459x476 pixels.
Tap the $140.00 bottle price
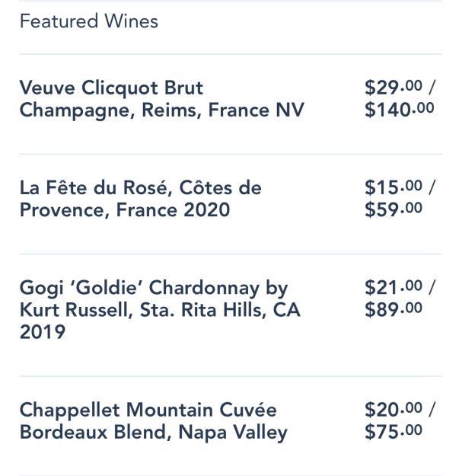click(399, 110)
